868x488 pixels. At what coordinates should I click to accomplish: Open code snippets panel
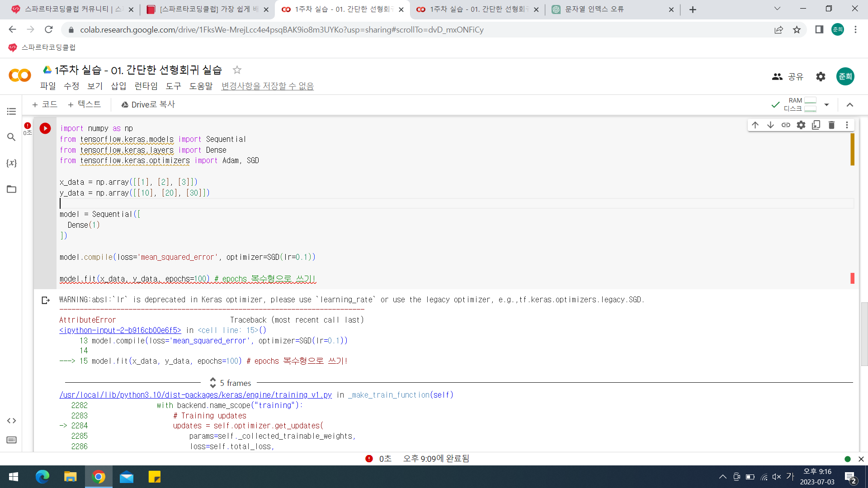11,421
